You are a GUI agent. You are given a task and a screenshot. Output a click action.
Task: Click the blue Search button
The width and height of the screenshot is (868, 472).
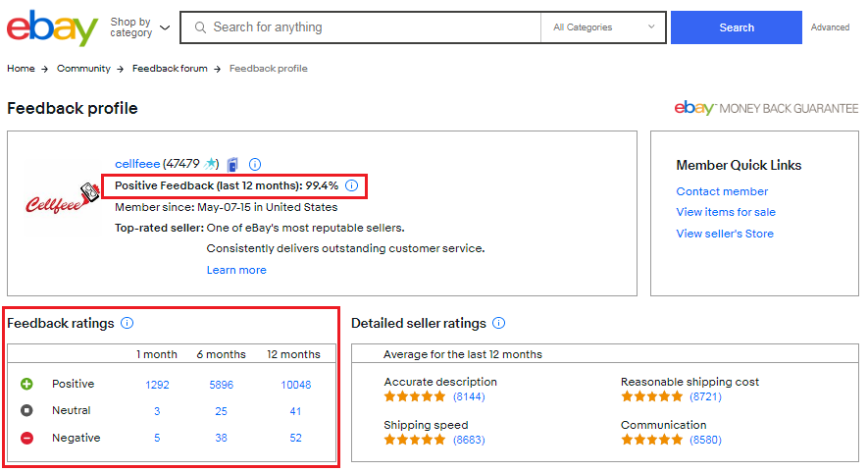[736, 27]
